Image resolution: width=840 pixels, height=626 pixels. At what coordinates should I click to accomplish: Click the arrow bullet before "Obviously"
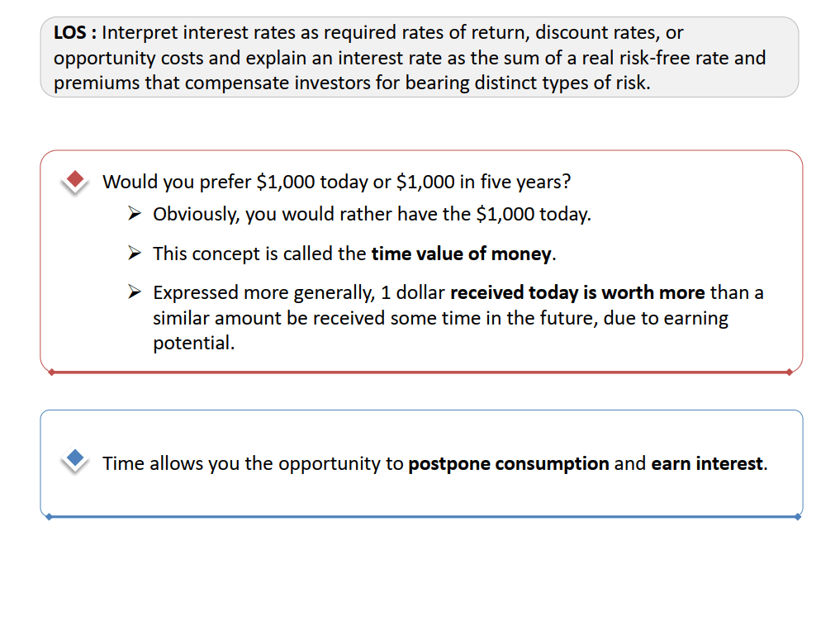pyautogui.click(x=135, y=214)
